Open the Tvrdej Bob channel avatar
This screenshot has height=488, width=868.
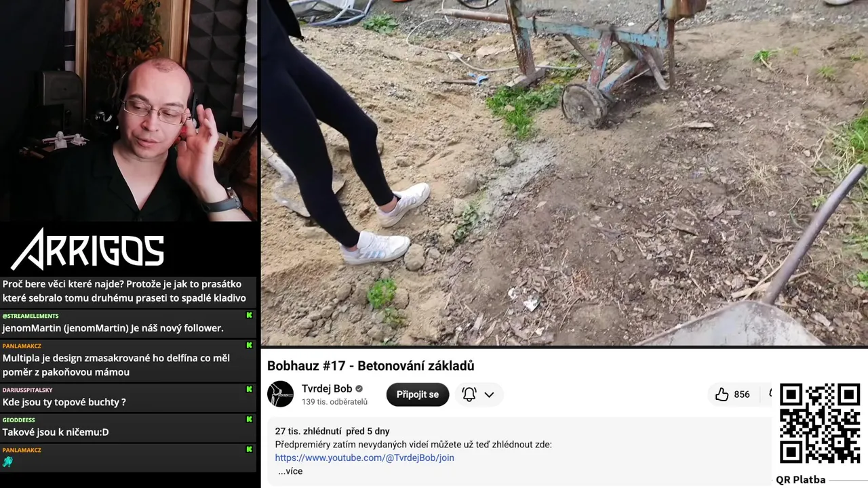[280, 394]
